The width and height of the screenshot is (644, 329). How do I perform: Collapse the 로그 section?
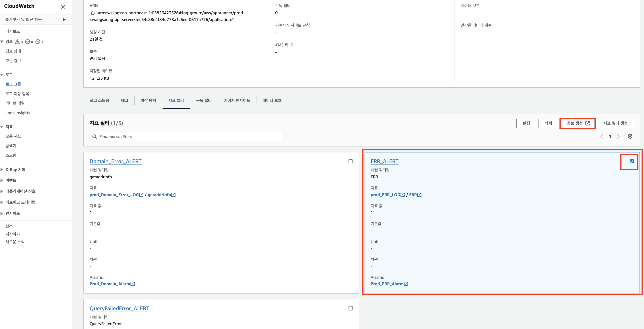tap(2, 75)
